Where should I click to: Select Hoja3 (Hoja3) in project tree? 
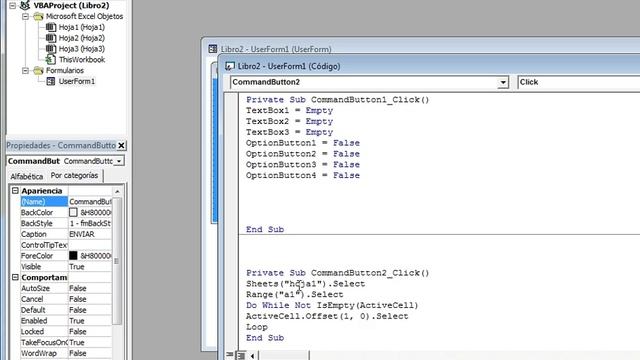pyautogui.click(x=82, y=49)
